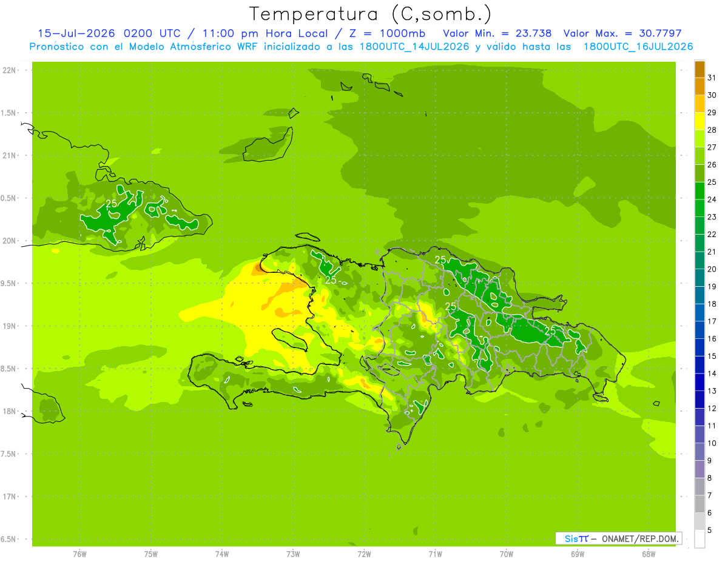728x562 pixels.
Task: Click the "68W" longitude label
Action: tap(649, 554)
